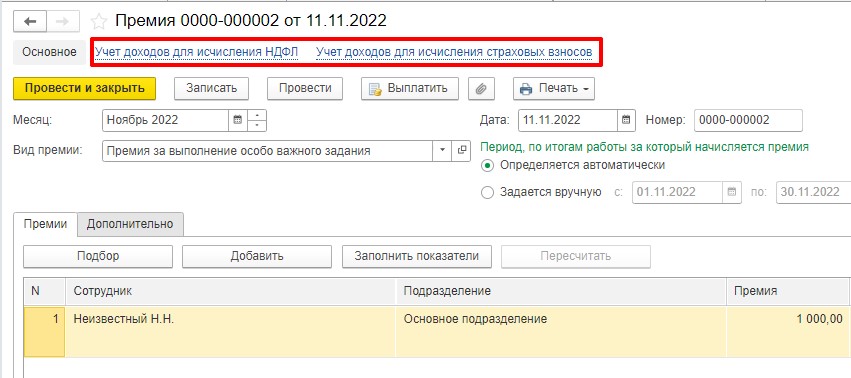Open Учет доходов для исчисления страховых взносов
This screenshot has height=378, width=851.
click(454, 52)
